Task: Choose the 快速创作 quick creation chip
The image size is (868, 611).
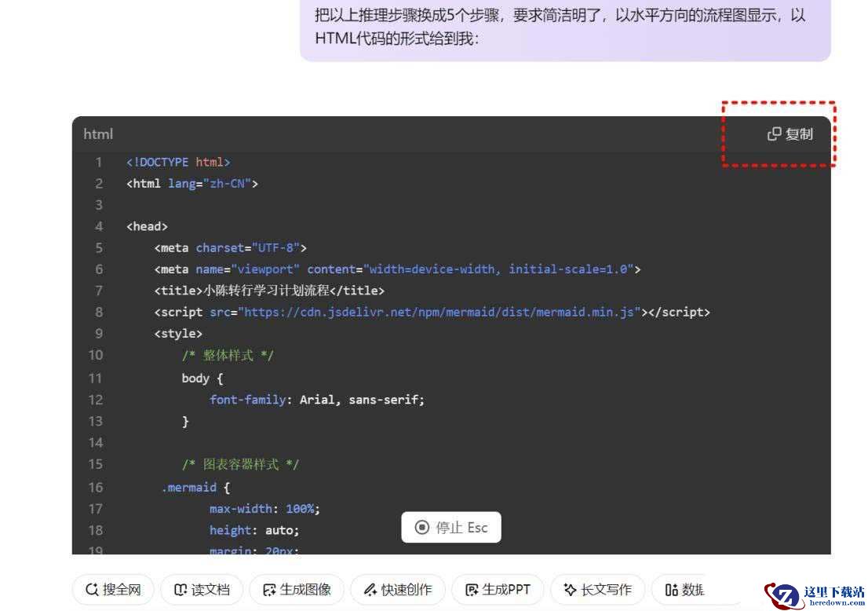Action: pyautogui.click(x=397, y=589)
